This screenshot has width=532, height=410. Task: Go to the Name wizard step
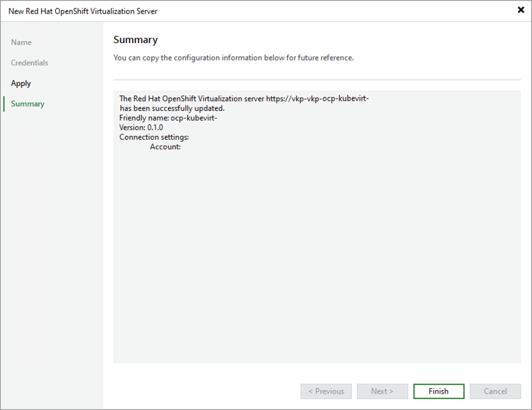tap(21, 42)
